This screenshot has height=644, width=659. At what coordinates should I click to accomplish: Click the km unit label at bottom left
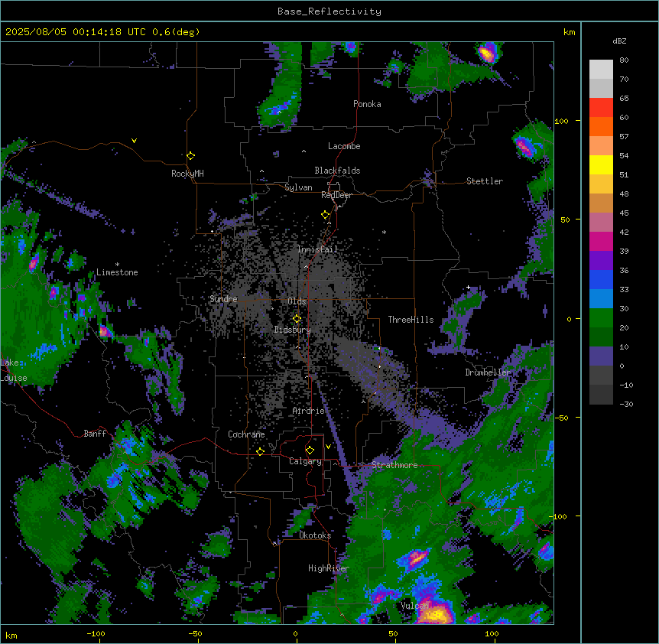pos(11,635)
